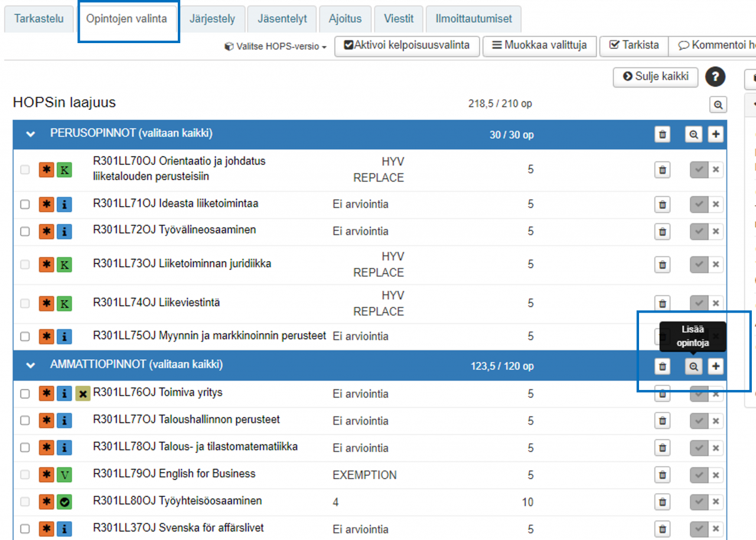Viewport: 756px width, 540px height.
Task: Click trash icon for Talous- ja tilastomatematiikka
Action: pyautogui.click(x=663, y=448)
